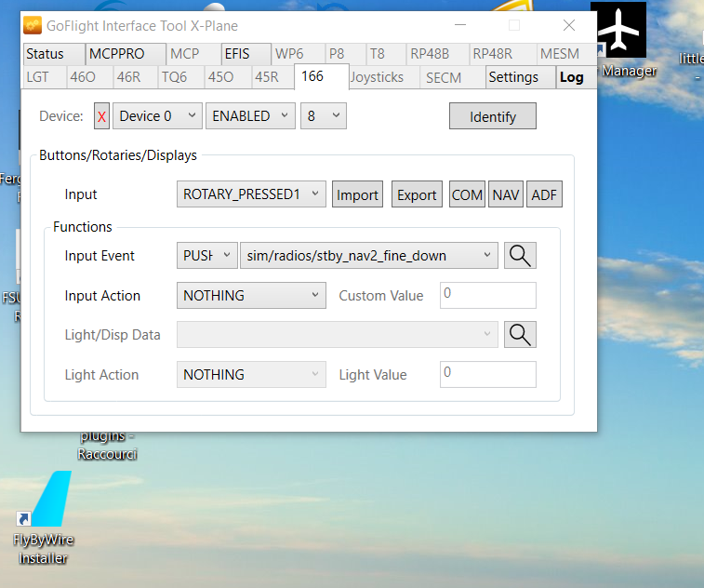Open the Input Action NOTHING dropdown
This screenshot has width=704, height=588.
pos(251,296)
